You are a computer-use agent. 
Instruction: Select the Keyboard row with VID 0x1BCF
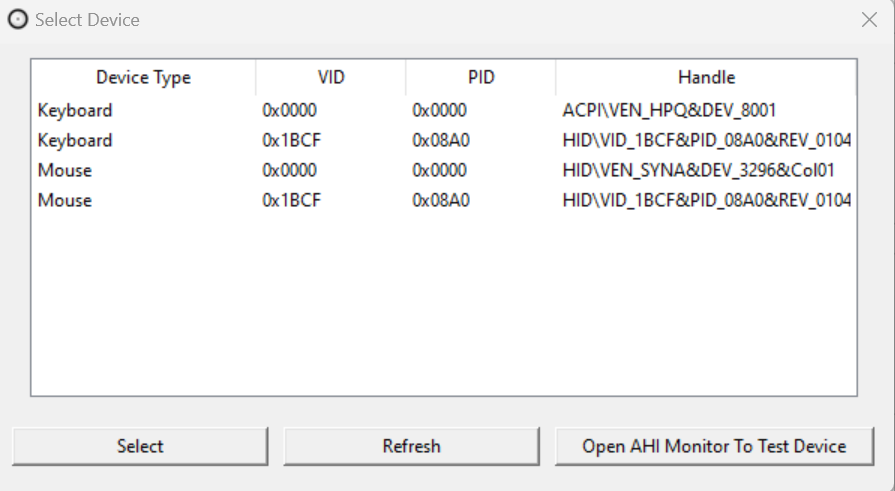pyautogui.click(x=75, y=140)
